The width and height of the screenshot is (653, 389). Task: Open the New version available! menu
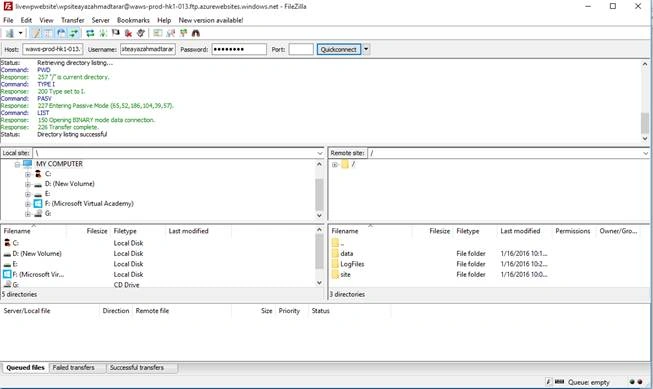211,20
